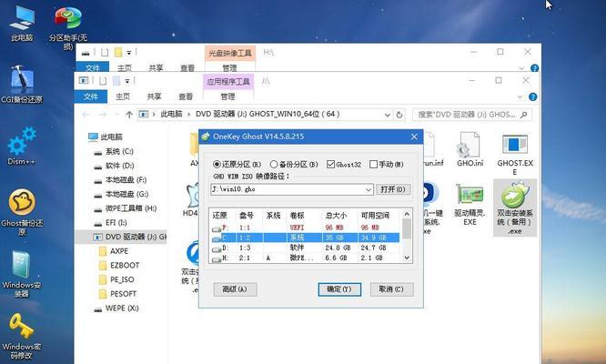Click the 取消(C) button
Viewport: 606px width, 364px height.
(391, 289)
